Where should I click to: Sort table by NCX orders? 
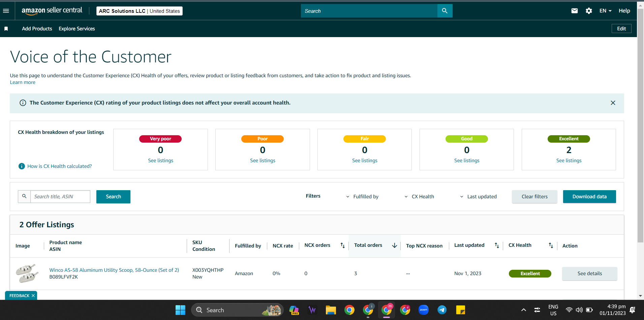[342, 245]
